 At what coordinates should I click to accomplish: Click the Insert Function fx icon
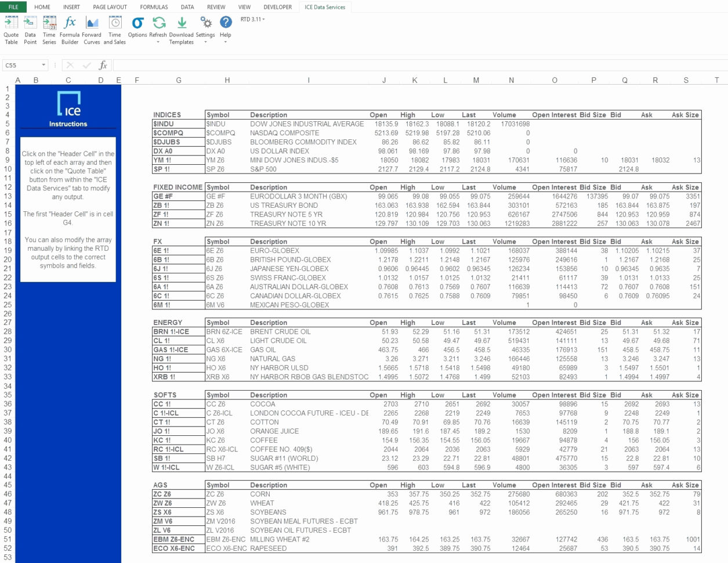[x=103, y=65]
